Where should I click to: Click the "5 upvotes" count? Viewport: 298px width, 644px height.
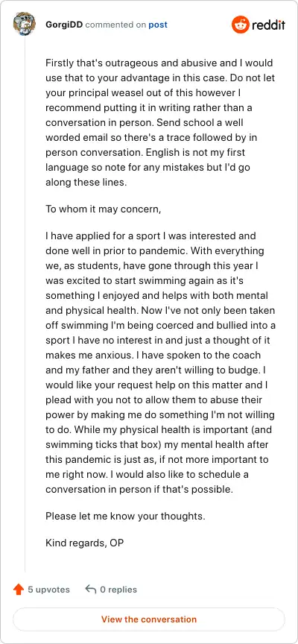(49, 590)
